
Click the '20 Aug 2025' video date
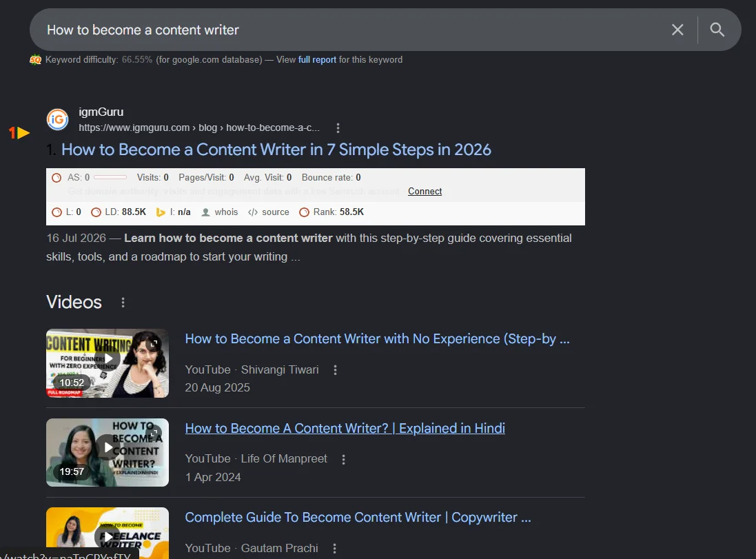tap(218, 388)
